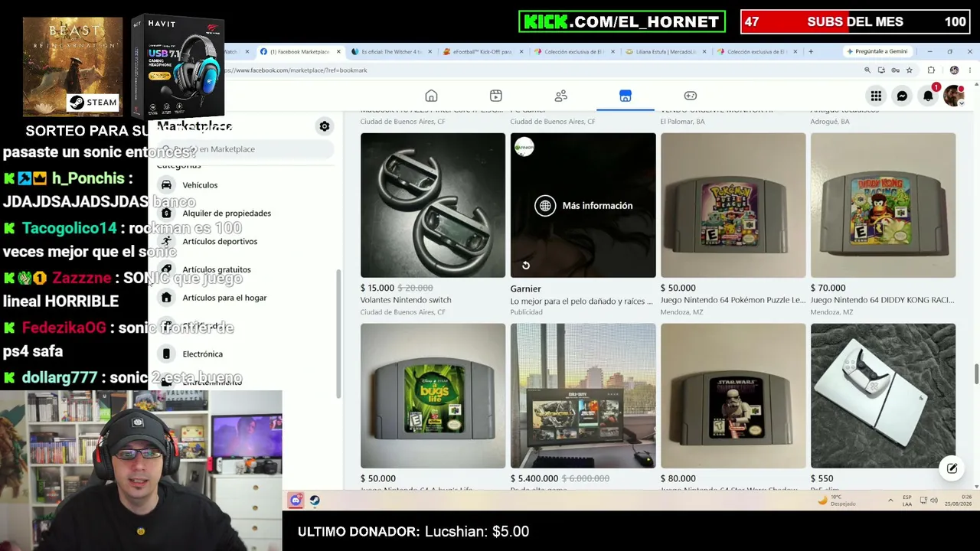Open the A Bug's Life cartridge listing
The width and height of the screenshot is (980, 551).
tap(433, 396)
